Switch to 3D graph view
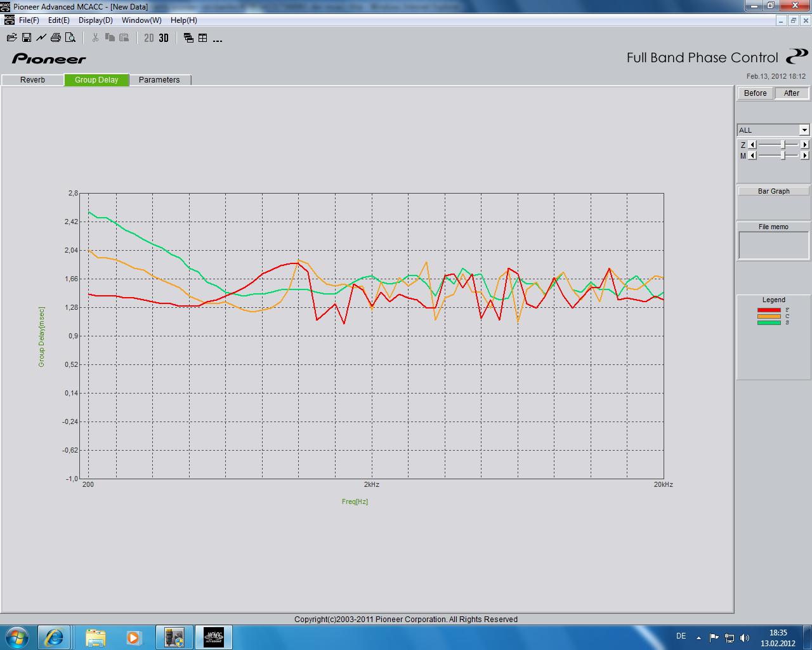 [164, 38]
